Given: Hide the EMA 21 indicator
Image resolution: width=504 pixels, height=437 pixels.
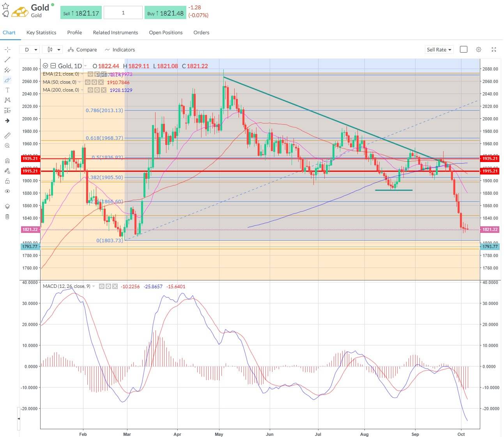Looking at the screenshot, I should pyautogui.click(x=90, y=74).
